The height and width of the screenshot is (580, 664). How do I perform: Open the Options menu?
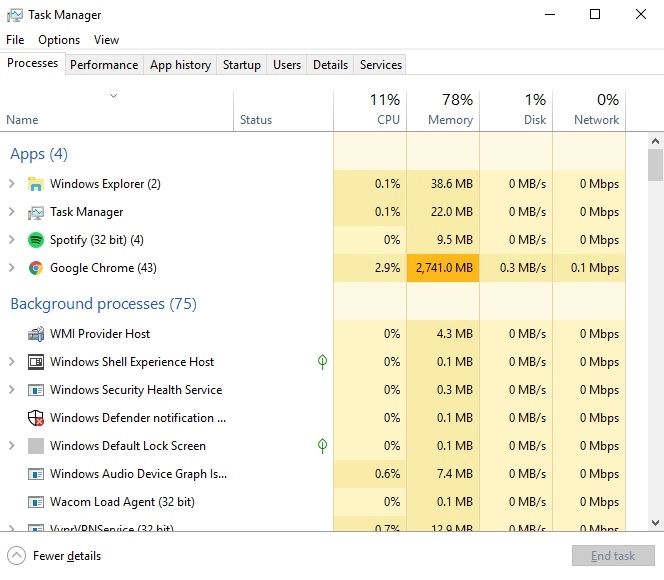(59, 40)
